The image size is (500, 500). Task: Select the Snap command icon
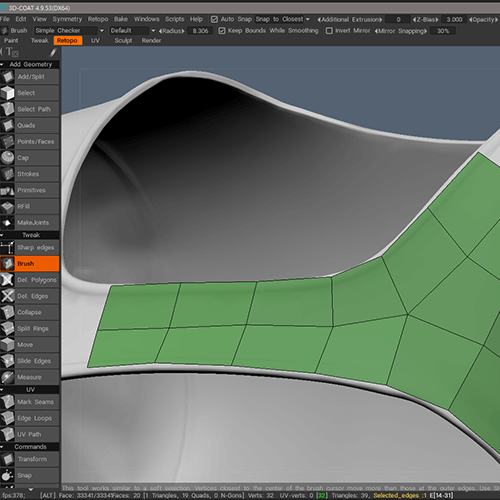click(7, 475)
